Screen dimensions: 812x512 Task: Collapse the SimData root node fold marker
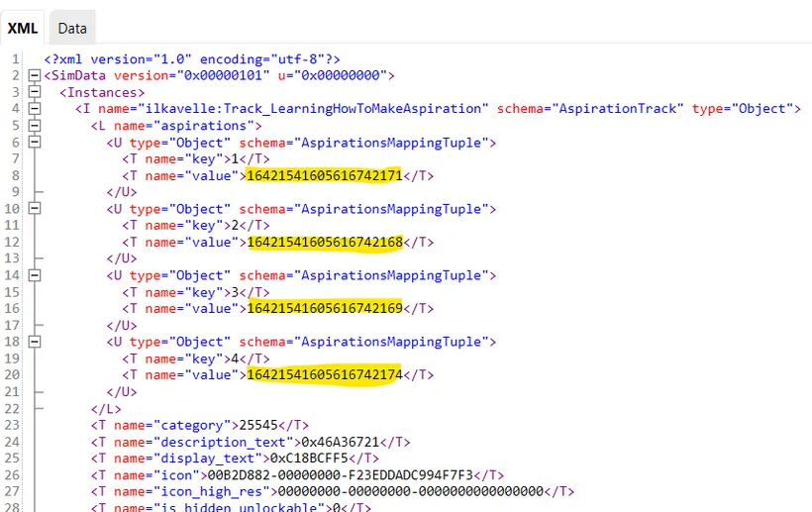[36, 75]
